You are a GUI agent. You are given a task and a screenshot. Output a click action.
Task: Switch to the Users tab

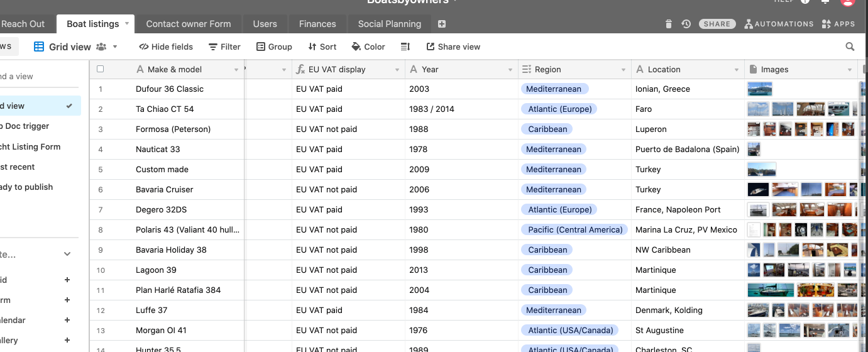point(265,24)
